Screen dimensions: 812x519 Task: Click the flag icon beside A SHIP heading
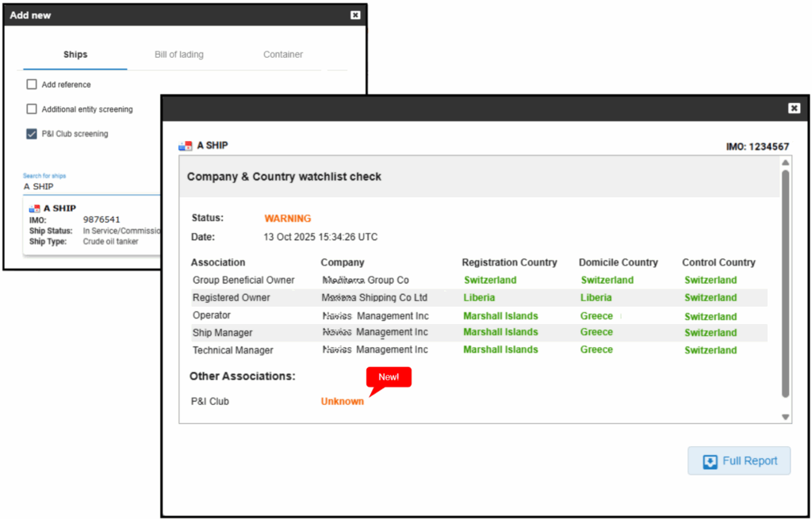click(186, 146)
